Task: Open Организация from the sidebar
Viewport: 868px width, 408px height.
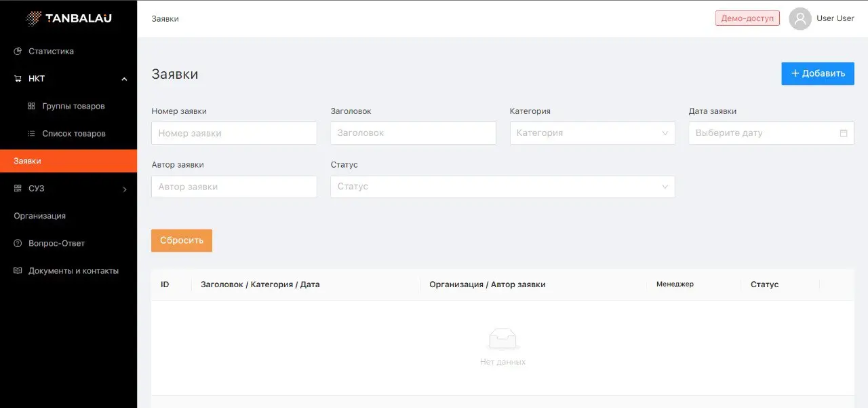Action: pos(40,216)
